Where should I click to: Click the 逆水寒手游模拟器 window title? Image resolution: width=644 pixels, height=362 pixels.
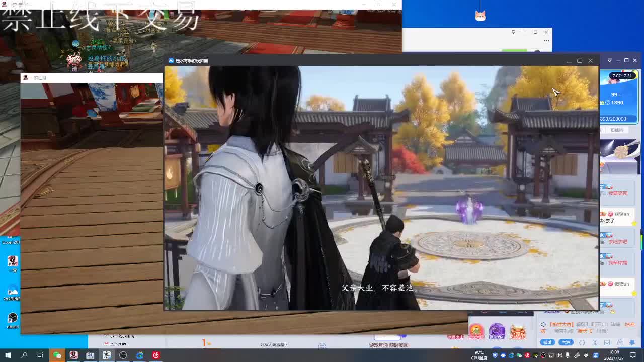[192, 61]
